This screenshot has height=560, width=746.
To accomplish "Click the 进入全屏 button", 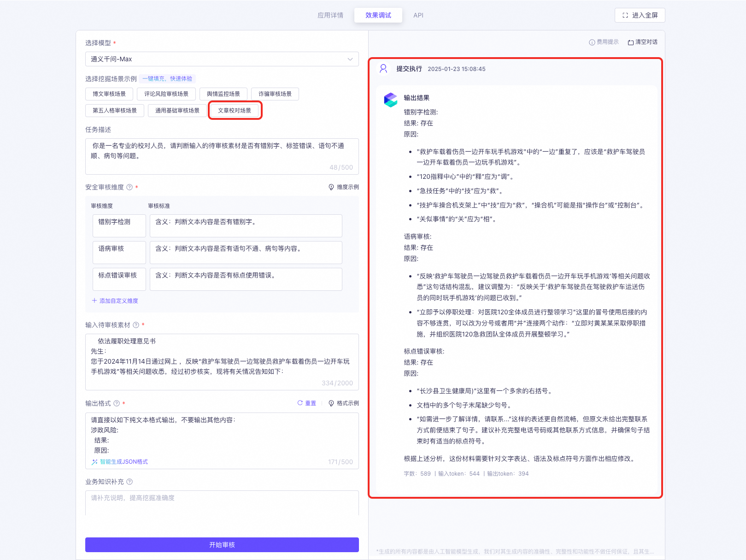I will [x=640, y=15].
